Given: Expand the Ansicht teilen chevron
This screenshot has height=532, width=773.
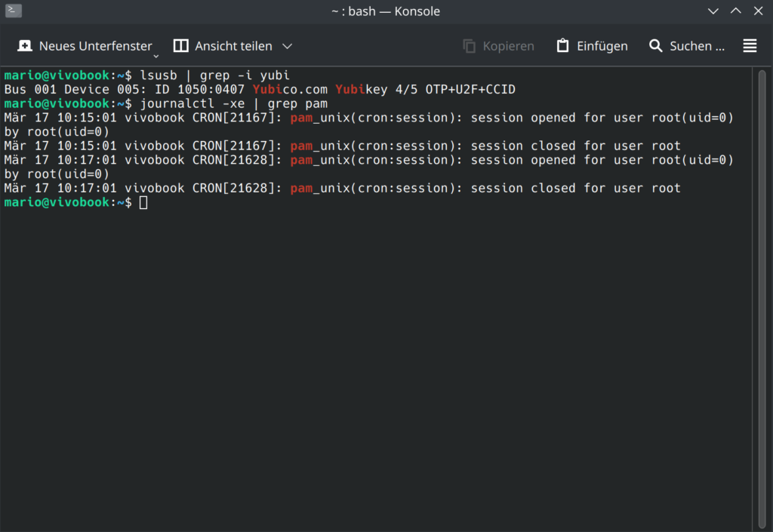Looking at the screenshot, I should pyautogui.click(x=287, y=46).
